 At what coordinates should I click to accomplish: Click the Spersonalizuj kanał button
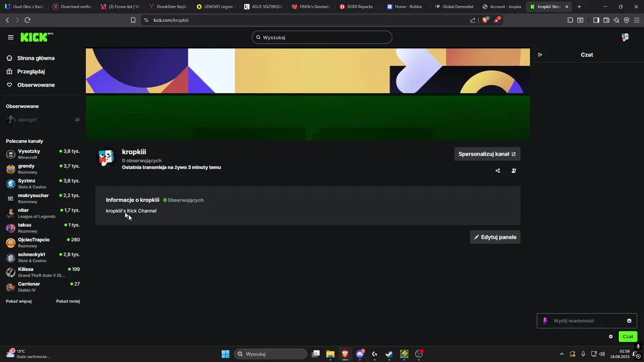pos(487,154)
